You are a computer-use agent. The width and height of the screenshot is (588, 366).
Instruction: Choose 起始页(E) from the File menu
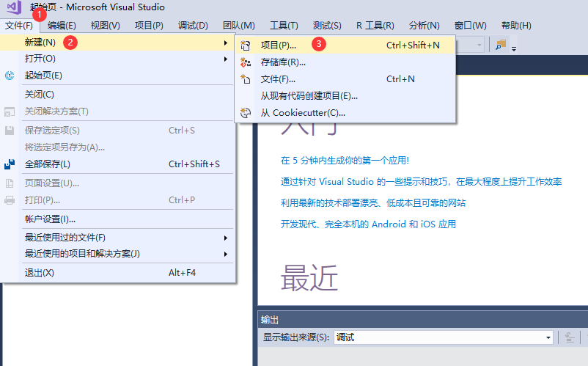[117, 76]
